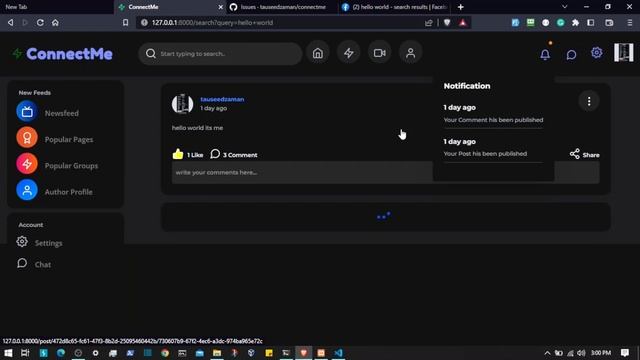Viewport: 640px width, 360px height.
Task: Close the ConnectMe browser tab
Action: pos(220,7)
